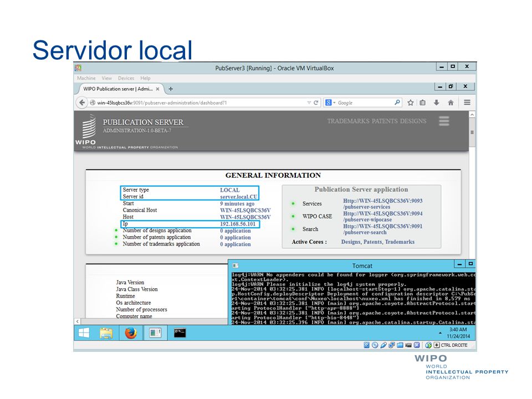Click the taskbar clock showing 3:40 AM
532x399 pixels.
[458, 333]
